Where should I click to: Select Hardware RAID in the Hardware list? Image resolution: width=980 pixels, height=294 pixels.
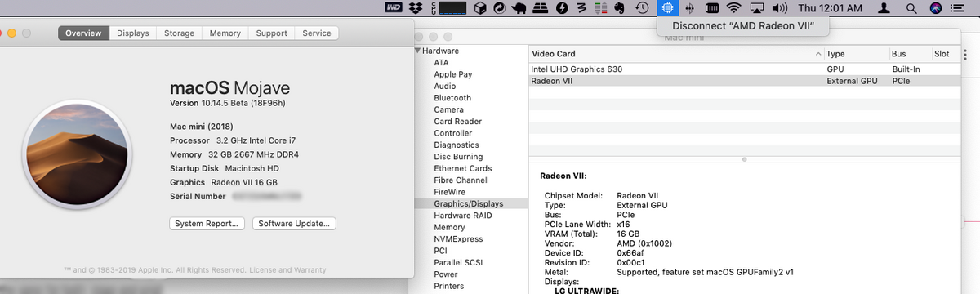[x=463, y=216]
